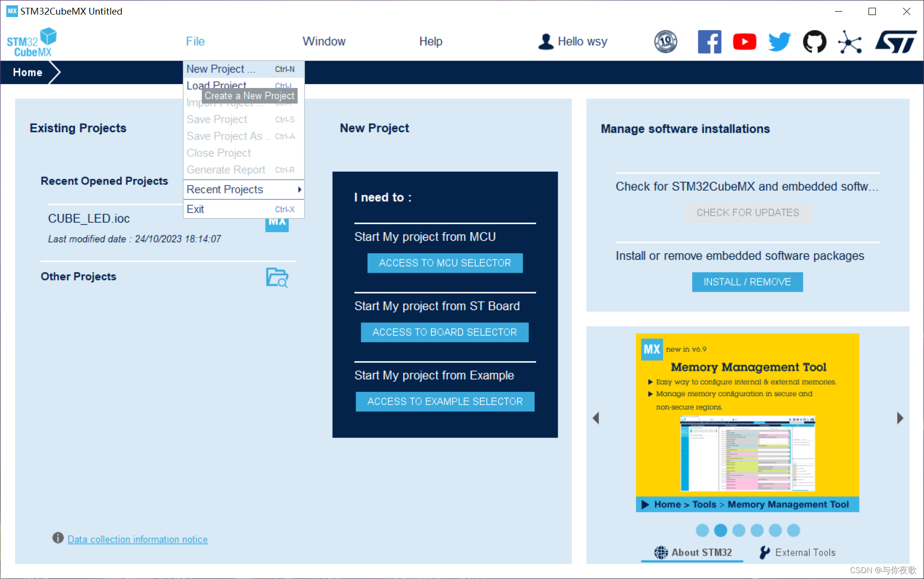Expand the Recent Projects submenu
The height and width of the screenshot is (579, 924).
pyautogui.click(x=244, y=190)
